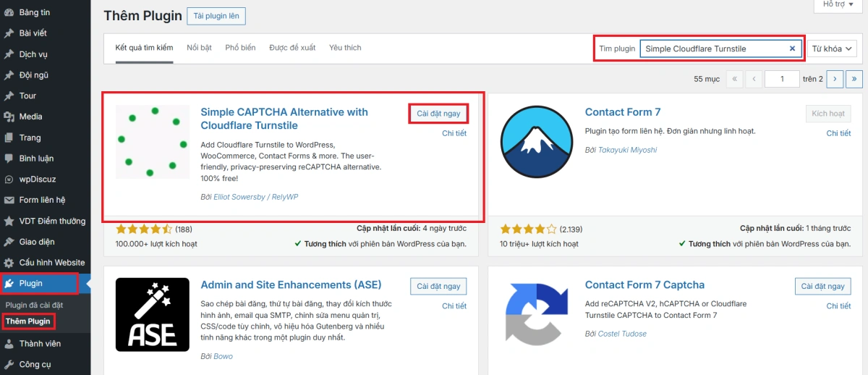The height and width of the screenshot is (375, 868).
Task: Click the Giao diện brush icon
Action: click(9, 242)
